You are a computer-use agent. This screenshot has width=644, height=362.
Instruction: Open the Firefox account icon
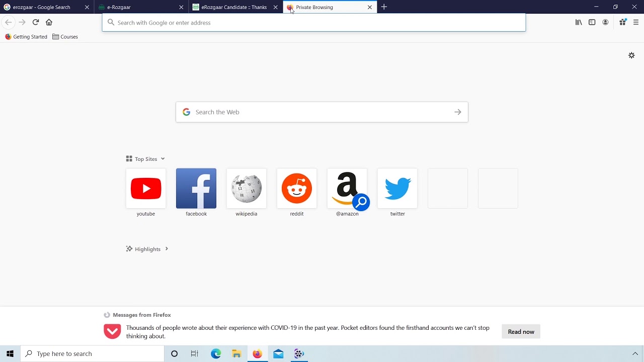pos(605,22)
